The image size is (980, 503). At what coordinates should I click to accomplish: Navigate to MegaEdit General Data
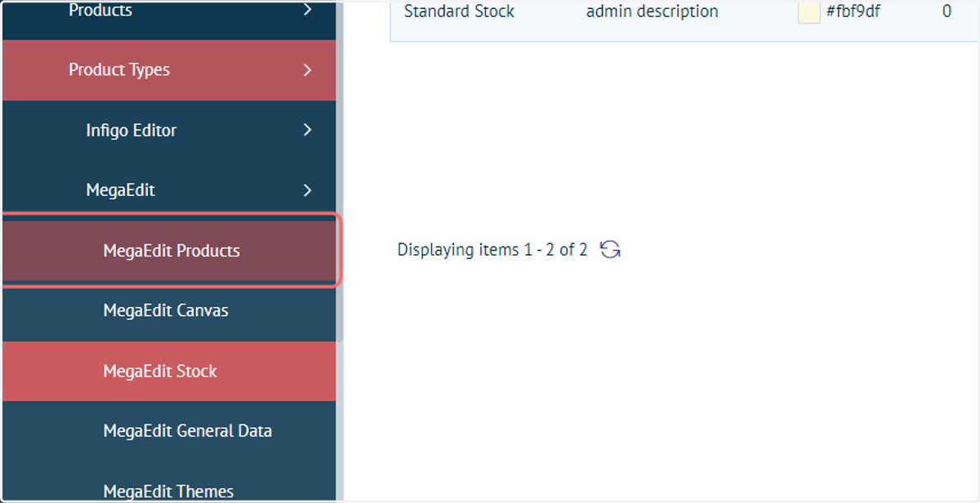(x=169, y=431)
